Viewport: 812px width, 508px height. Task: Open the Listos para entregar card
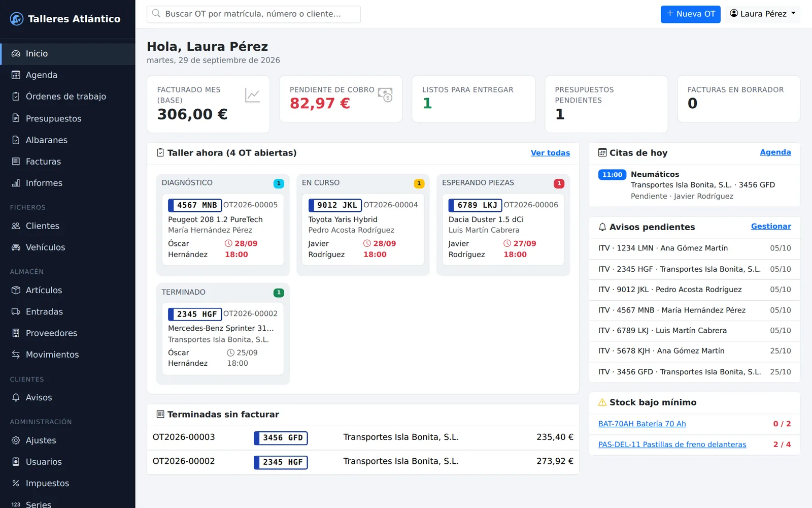point(473,99)
